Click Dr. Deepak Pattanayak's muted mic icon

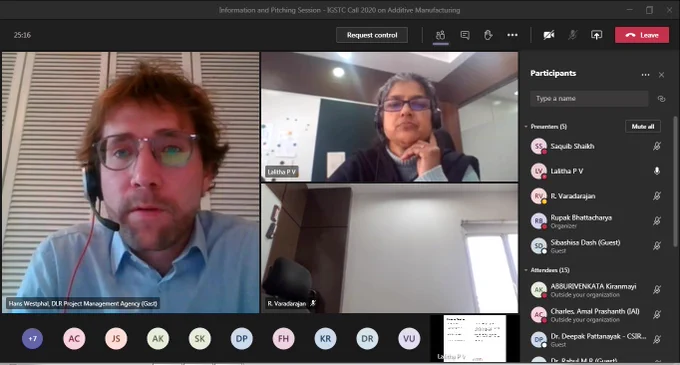click(x=657, y=339)
